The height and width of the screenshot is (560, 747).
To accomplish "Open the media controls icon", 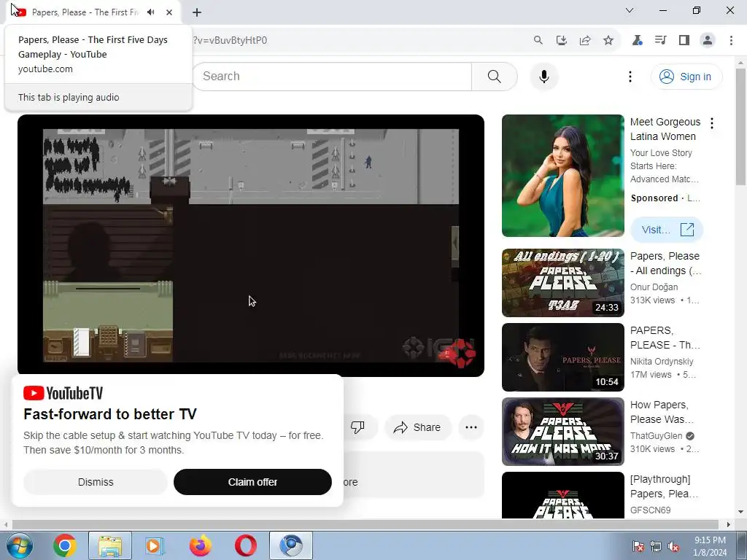I will coord(660,40).
